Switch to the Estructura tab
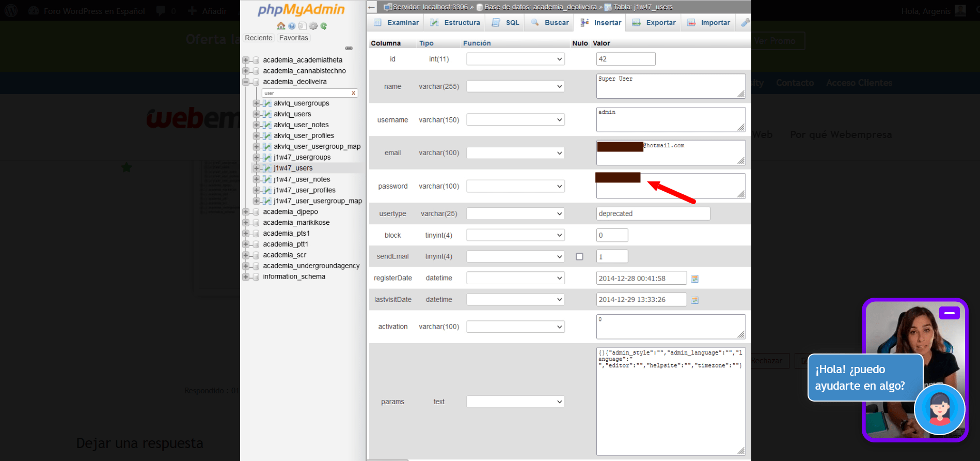The image size is (980, 461). 455,23
